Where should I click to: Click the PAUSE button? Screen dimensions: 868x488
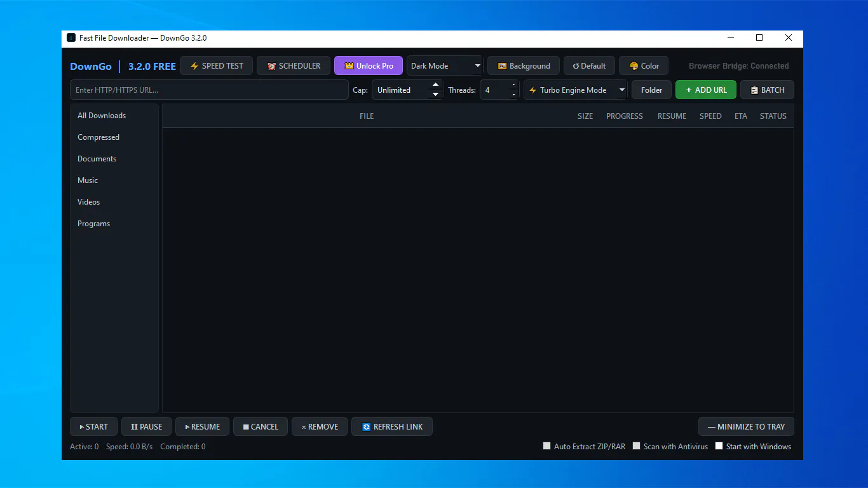(146, 427)
